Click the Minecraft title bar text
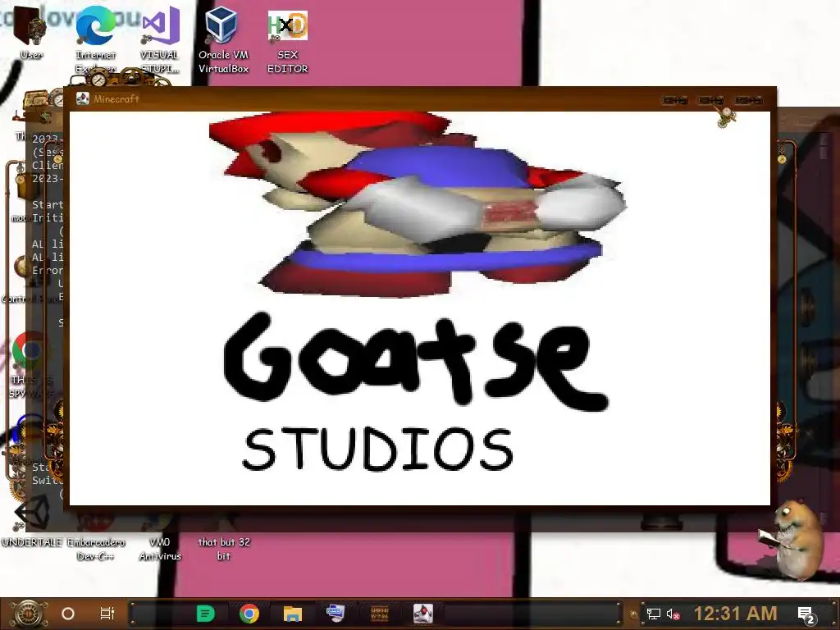Image resolution: width=840 pixels, height=630 pixels. tap(116, 98)
